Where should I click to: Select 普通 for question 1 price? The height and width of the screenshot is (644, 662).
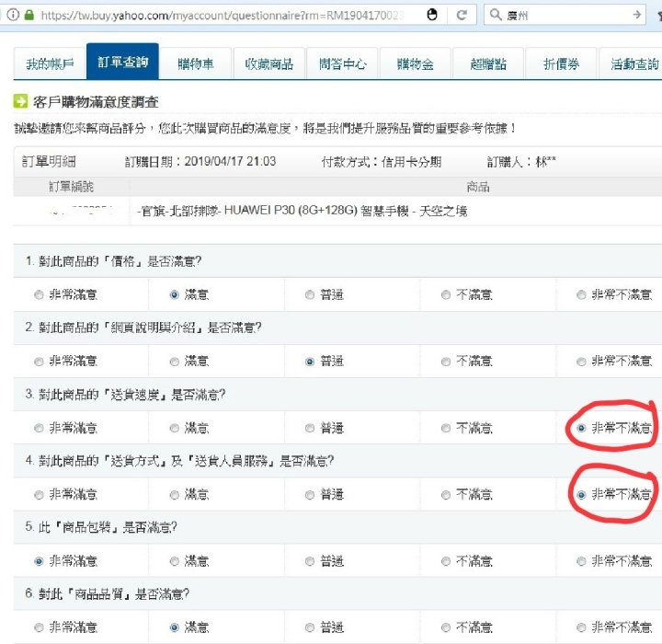point(310,294)
